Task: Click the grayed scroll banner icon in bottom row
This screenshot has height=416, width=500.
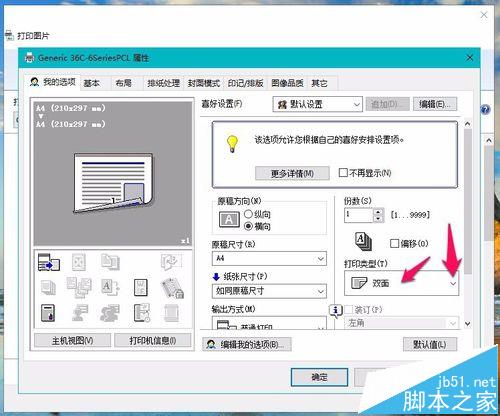Action: click(x=171, y=313)
